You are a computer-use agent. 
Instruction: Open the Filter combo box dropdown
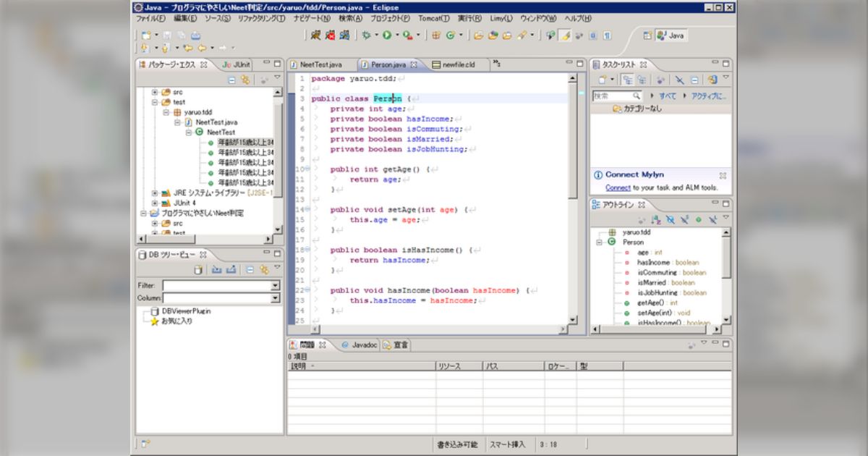[x=275, y=286]
